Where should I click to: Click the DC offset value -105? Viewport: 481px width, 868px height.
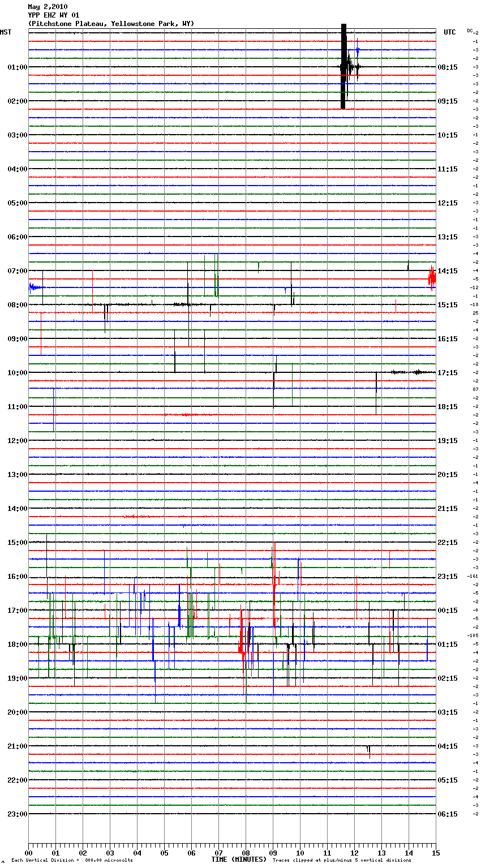pyautogui.click(x=474, y=635)
